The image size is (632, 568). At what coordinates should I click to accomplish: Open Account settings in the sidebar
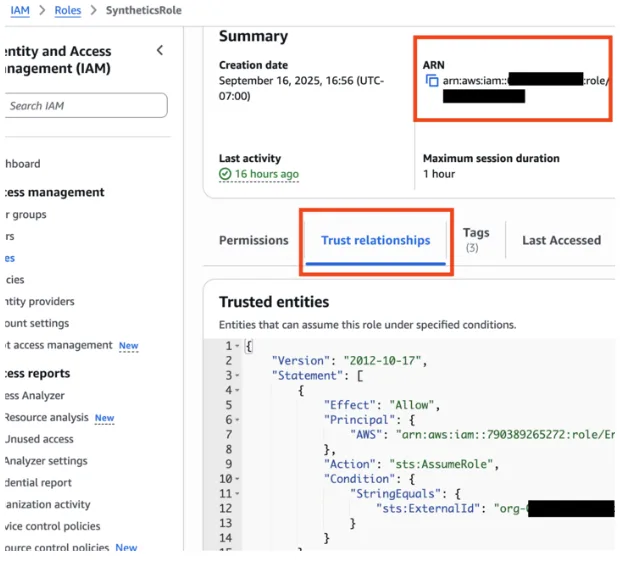click(x=37, y=323)
